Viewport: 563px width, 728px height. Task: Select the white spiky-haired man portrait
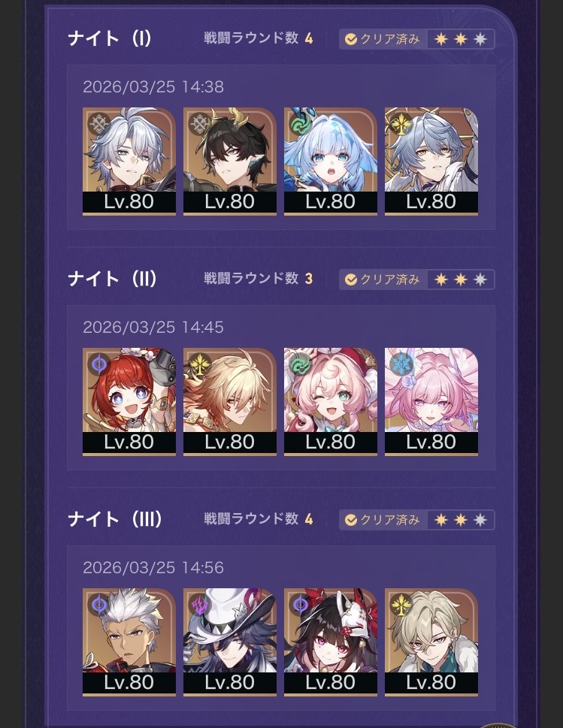pos(129,642)
